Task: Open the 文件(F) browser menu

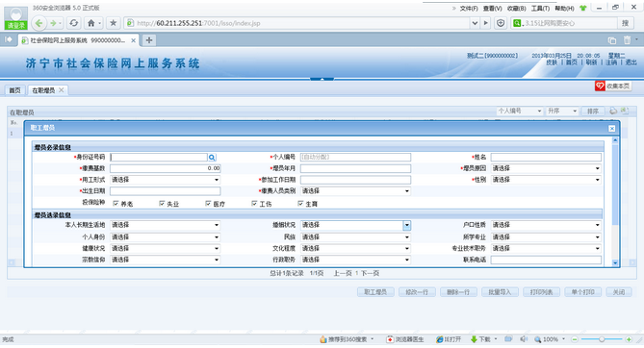Action: pyautogui.click(x=469, y=9)
